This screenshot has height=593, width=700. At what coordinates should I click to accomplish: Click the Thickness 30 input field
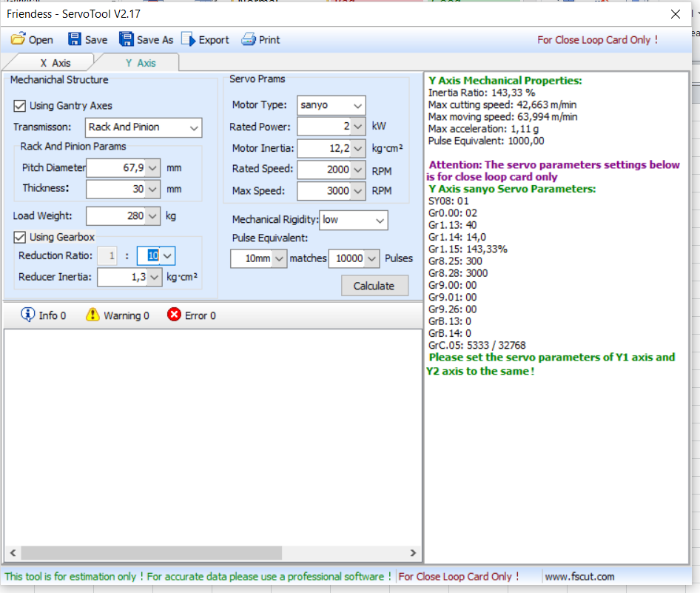(116, 189)
